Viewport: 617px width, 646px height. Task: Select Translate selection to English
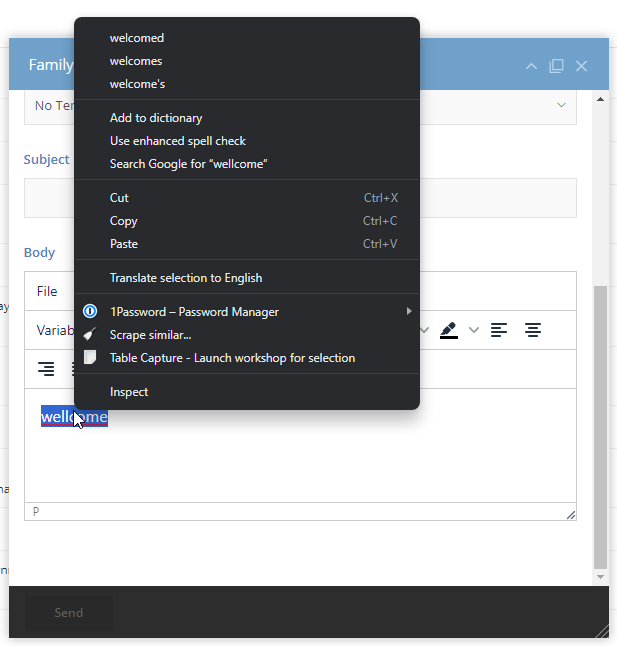coord(247,278)
